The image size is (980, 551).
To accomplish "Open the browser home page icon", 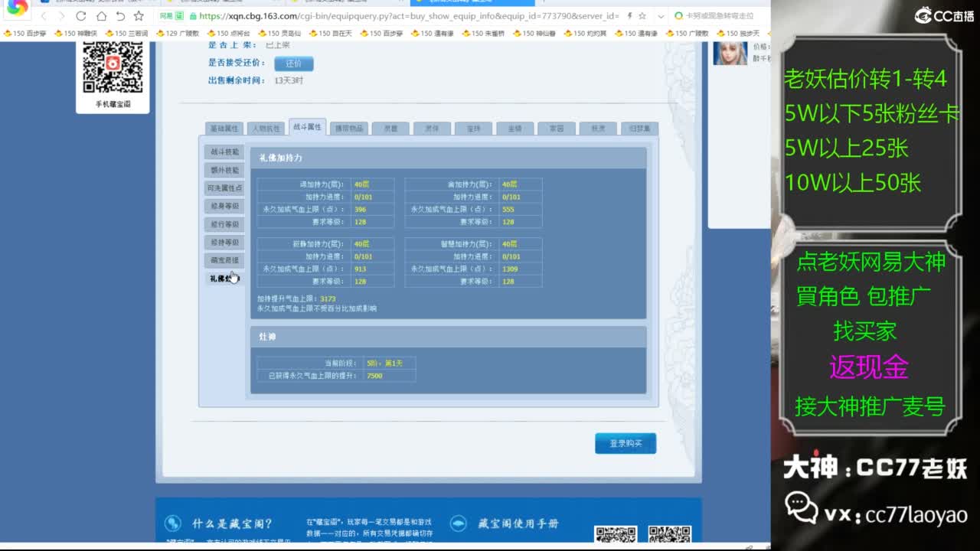I will tap(102, 16).
